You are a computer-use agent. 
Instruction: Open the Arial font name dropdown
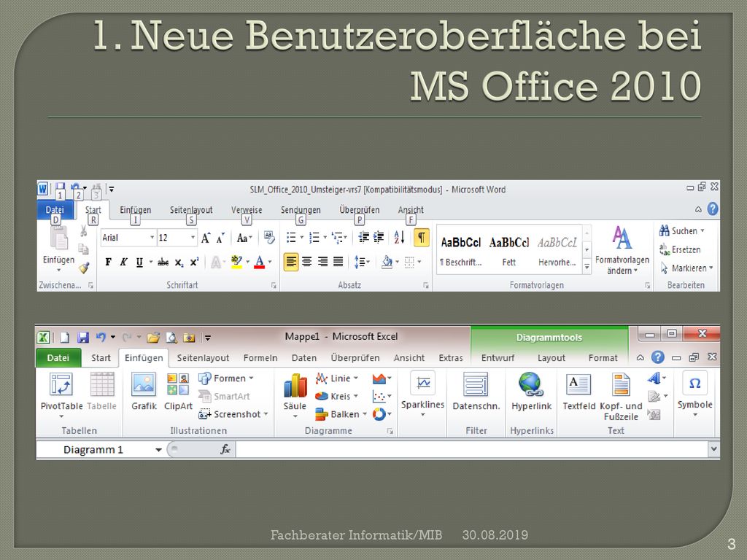(x=152, y=238)
